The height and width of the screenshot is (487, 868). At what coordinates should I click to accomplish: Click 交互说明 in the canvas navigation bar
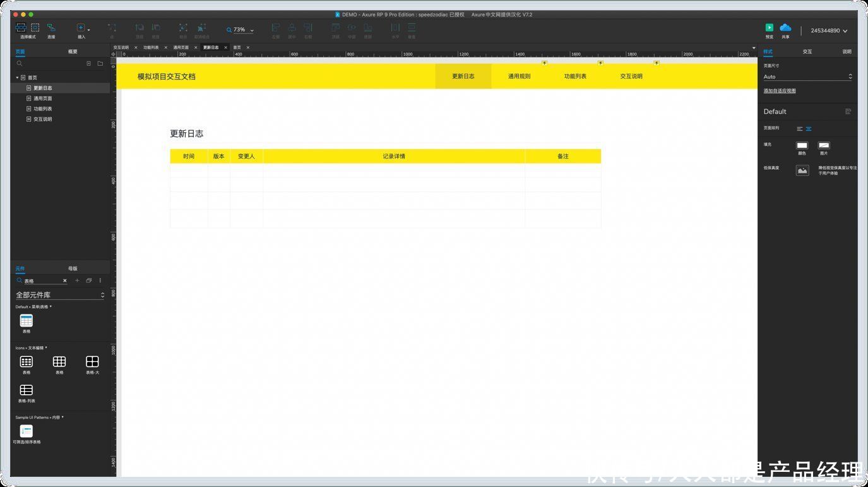point(631,76)
